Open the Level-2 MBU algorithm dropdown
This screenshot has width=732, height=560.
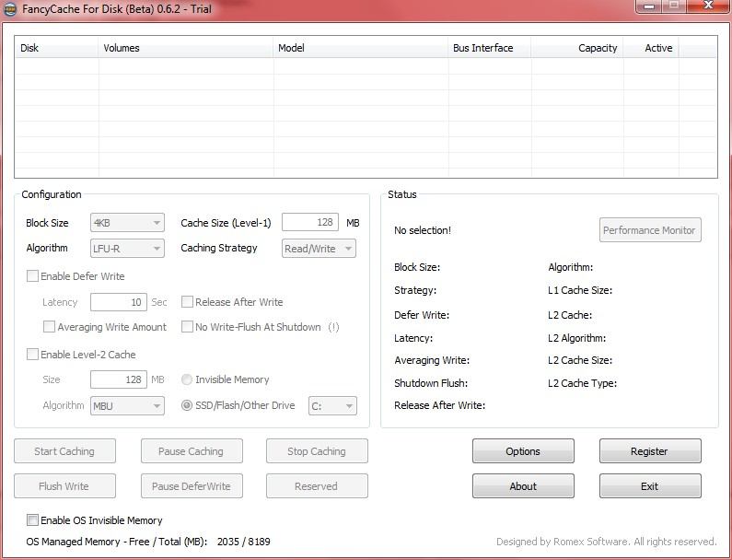pos(127,406)
